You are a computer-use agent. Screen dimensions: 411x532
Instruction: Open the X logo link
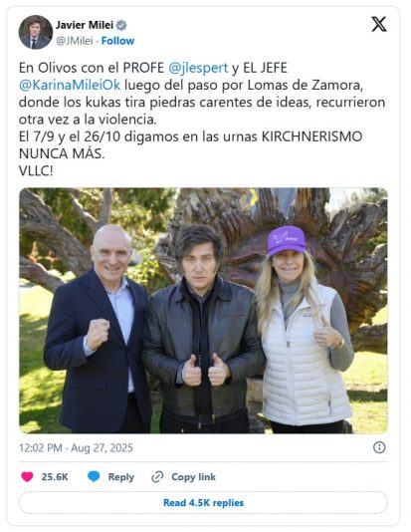tap(379, 24)
